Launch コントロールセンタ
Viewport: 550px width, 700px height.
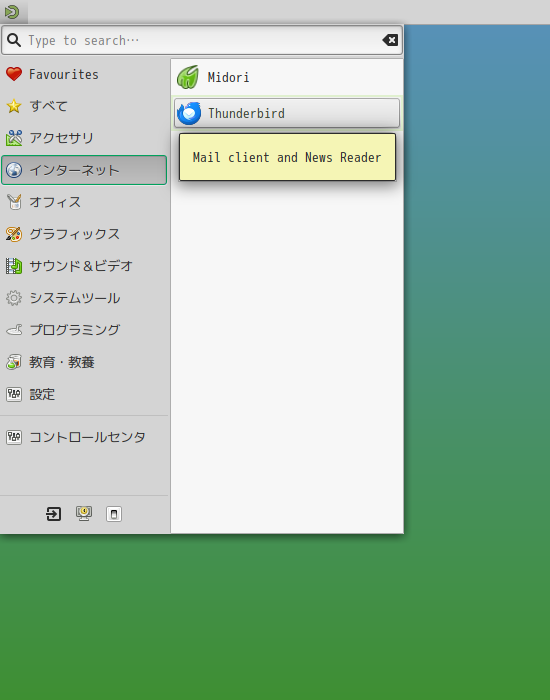click(x=84, y=437)
